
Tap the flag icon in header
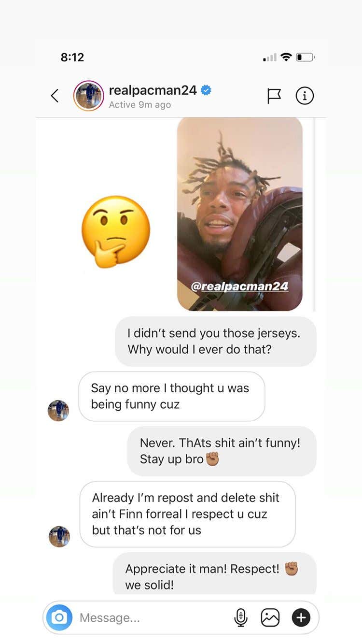click(274, 96)
